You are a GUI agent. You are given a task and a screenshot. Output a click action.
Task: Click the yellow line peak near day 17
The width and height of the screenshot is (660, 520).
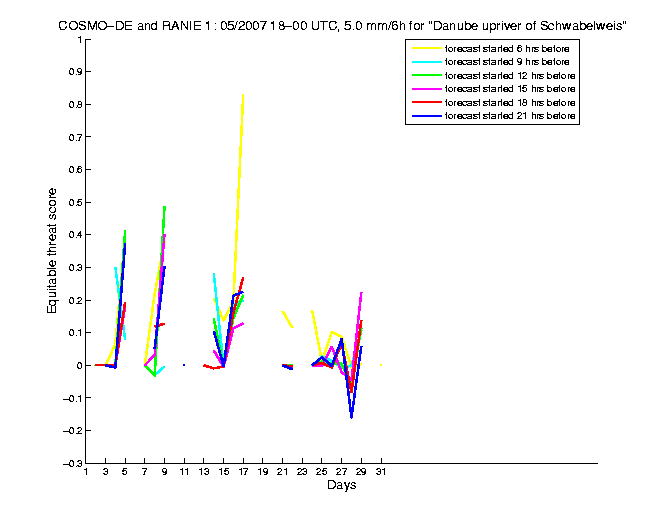coord(243,94)
